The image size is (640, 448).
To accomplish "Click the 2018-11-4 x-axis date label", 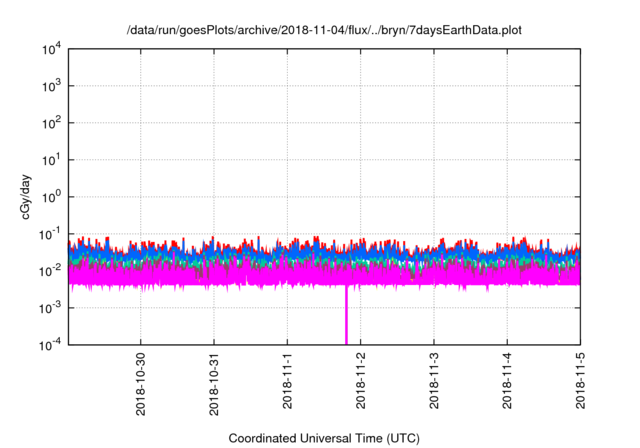I will (x=507, y=381).
